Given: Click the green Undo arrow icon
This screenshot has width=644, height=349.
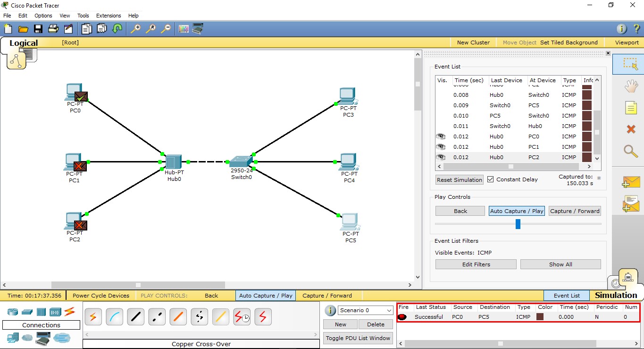Looking at the screenshot, I should pos(117,29).
